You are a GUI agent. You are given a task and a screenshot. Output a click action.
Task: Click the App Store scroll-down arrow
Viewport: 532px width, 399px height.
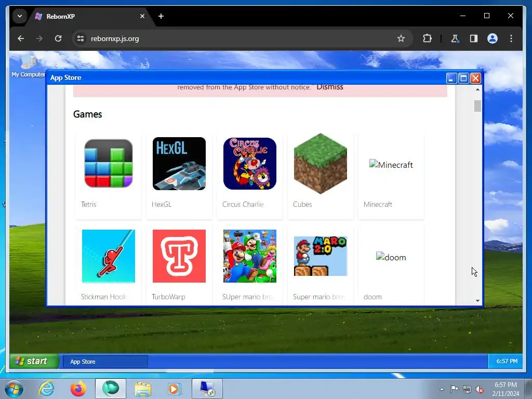coord(478,301)
